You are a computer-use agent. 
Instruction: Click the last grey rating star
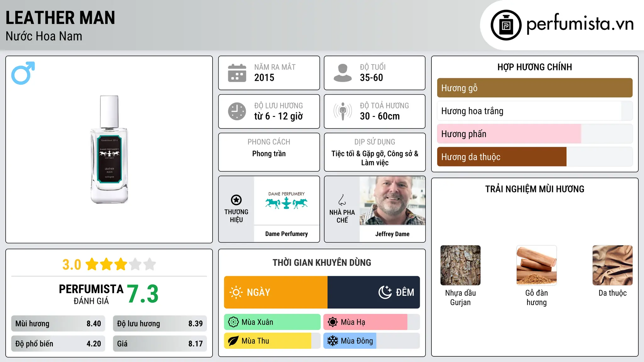[x=150, y=264]
